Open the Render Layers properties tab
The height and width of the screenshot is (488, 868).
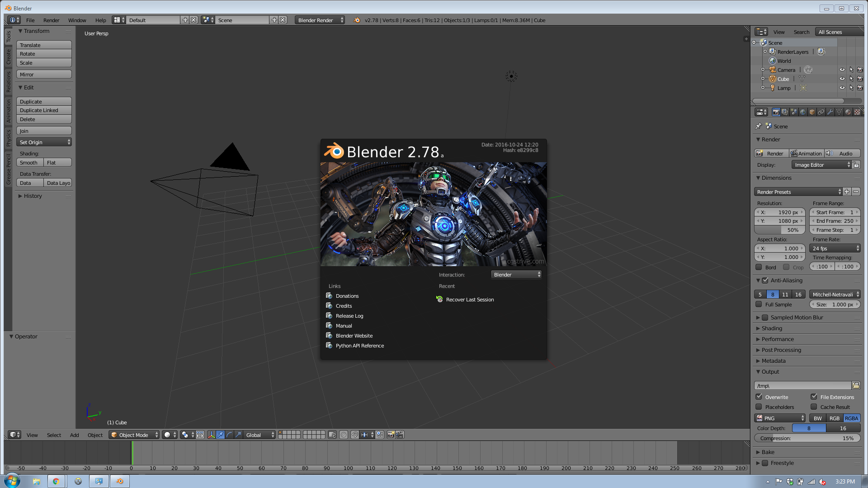[785, 112]
